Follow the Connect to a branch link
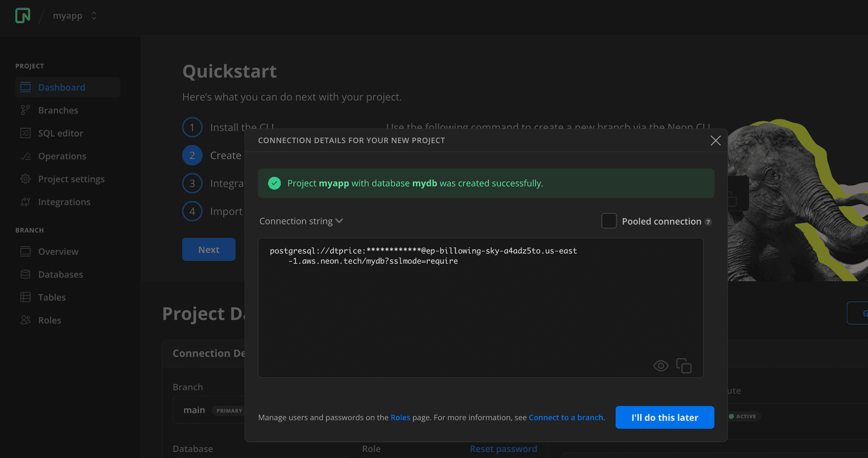Image resolution: width=868 pixels, height=458 pixels. click(566, 417)
